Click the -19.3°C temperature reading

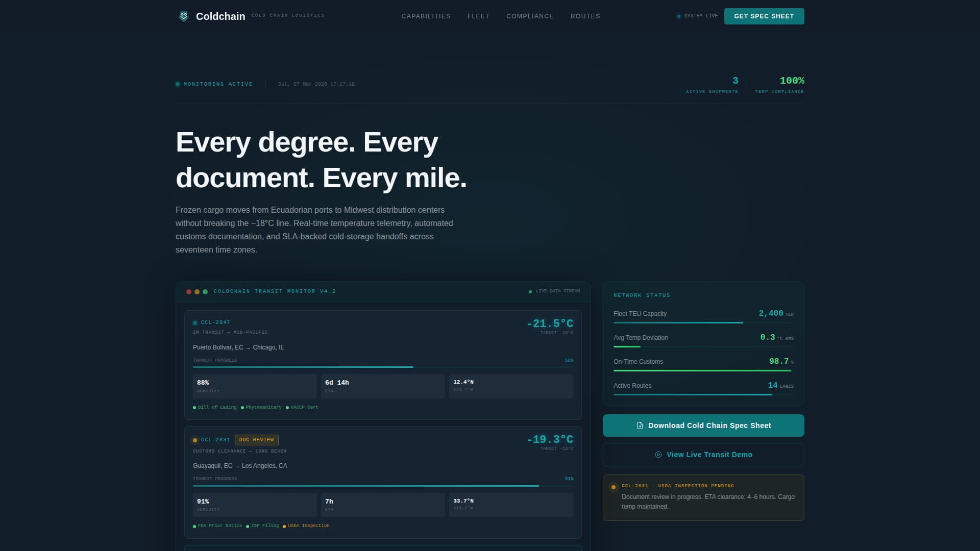coord(550,439)
